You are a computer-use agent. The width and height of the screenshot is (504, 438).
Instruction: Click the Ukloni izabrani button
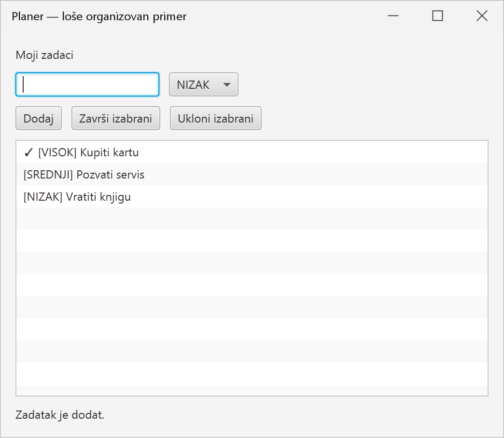click(216, 119)
